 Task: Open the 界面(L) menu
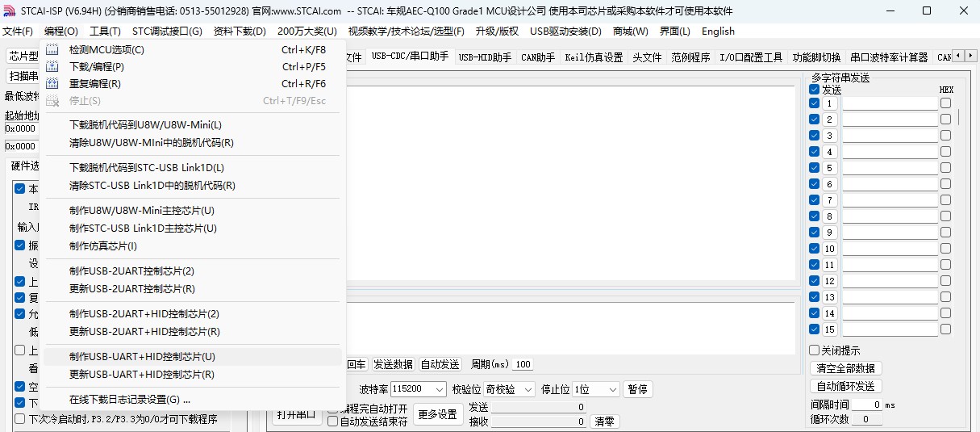[675, 31]
